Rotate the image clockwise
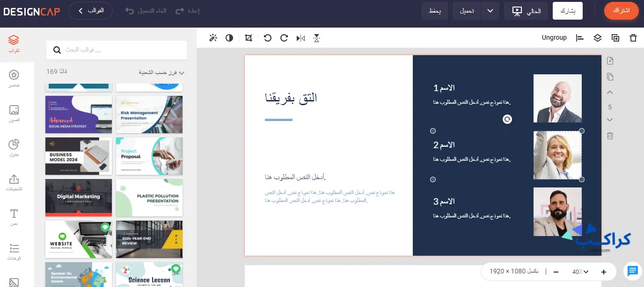644x287 pixels. click(x=284, y=38)
